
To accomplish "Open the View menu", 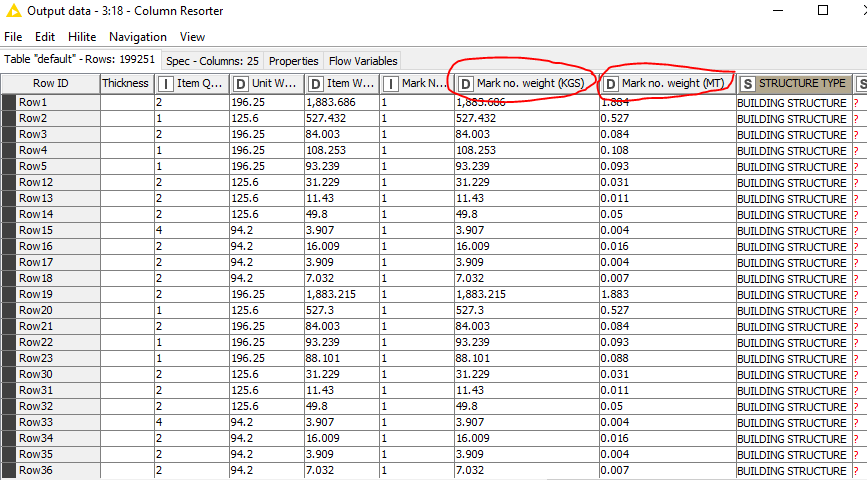I will pyautogui.click(x=192, y=37).
